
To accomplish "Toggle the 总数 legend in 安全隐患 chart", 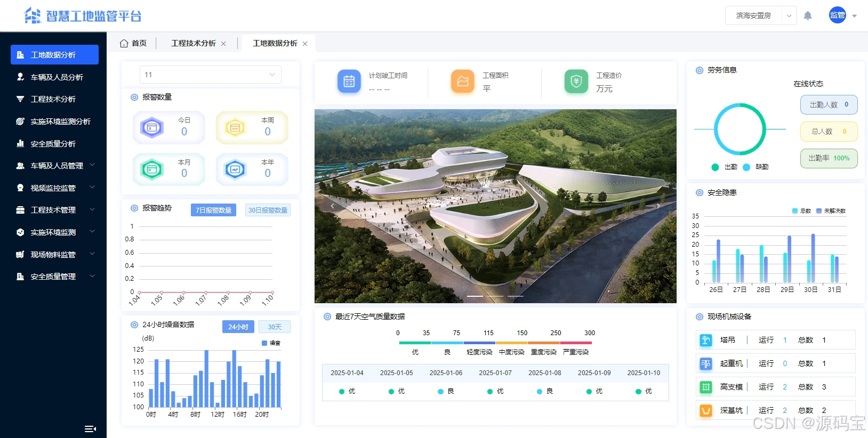I will [x=801, y=211].
